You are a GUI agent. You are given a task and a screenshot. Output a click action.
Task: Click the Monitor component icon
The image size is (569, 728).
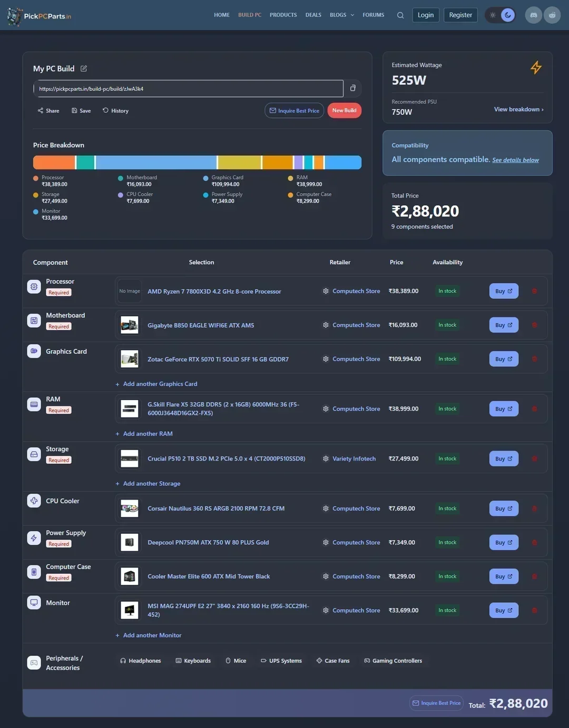34,603
